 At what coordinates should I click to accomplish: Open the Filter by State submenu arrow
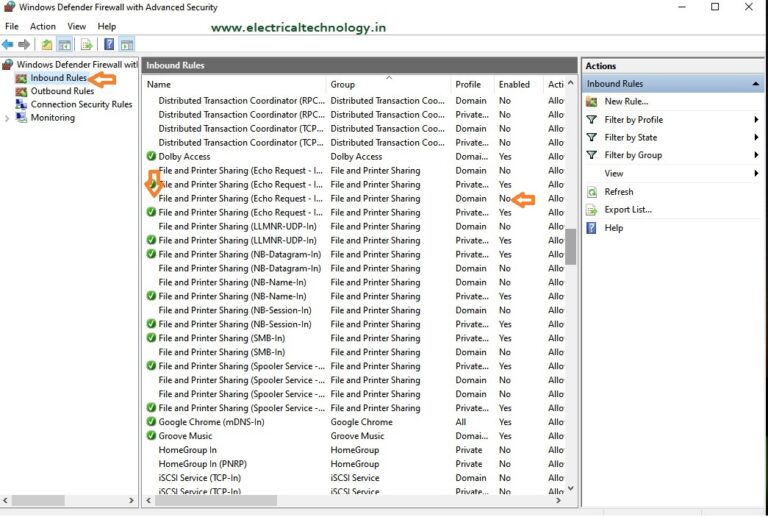756,137
